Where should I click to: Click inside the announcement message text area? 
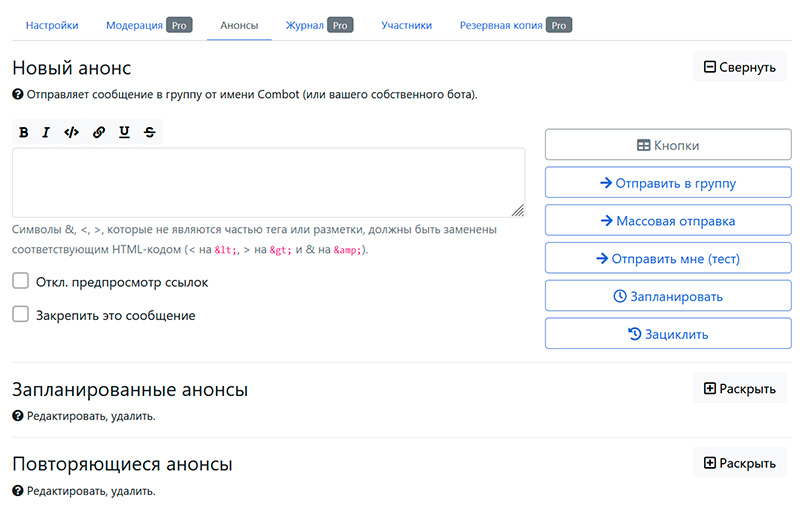[268, 182]
